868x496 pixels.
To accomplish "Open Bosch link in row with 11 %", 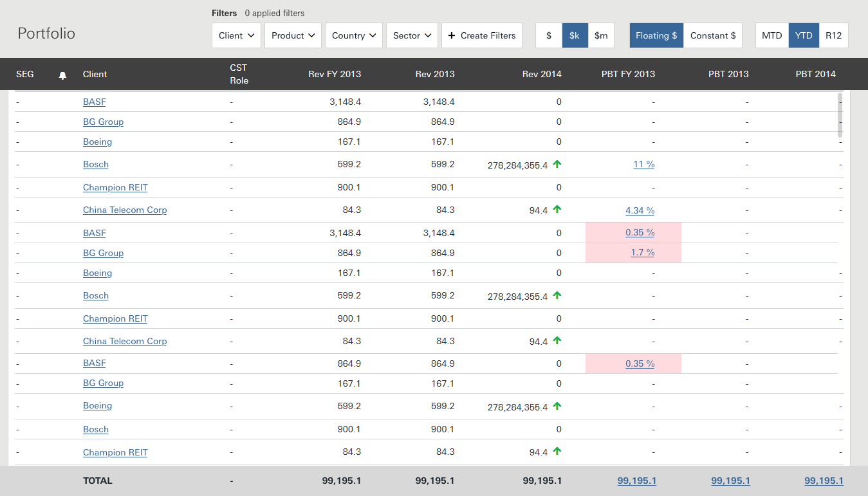I will point(96,165).
